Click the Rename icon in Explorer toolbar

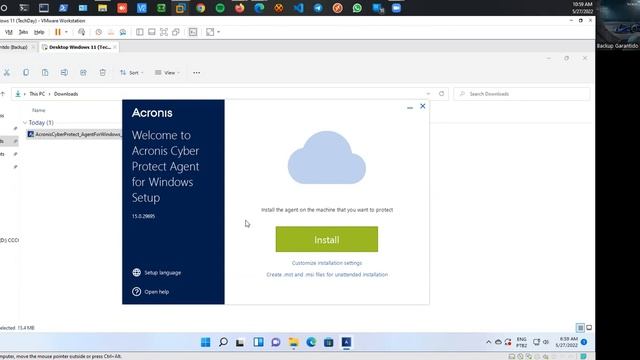tap(64, 73)
